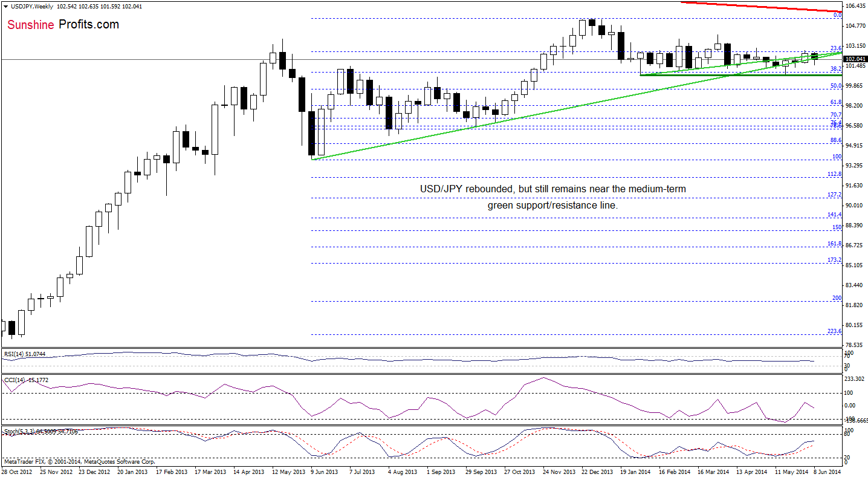Screen dimensions: 868x477
Task: Click the Fibonacci 173.2 level label
Action: (x=835, y=259)
